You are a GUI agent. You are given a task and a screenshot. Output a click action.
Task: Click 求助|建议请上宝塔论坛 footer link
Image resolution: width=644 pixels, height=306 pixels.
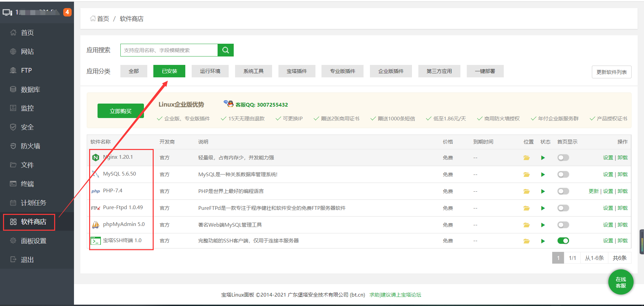click(395, 295)
